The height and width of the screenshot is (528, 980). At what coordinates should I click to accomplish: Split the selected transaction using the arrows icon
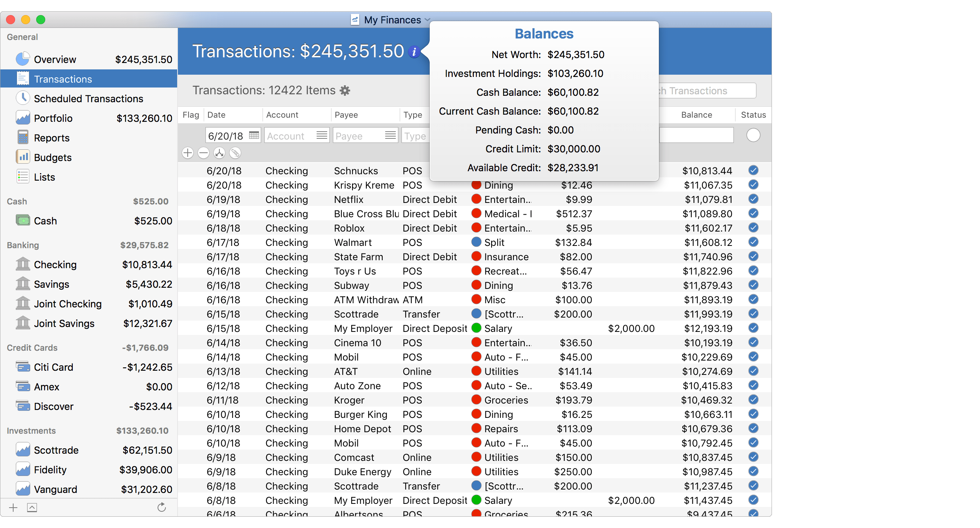pyautogui.click(x=219, y=153)
